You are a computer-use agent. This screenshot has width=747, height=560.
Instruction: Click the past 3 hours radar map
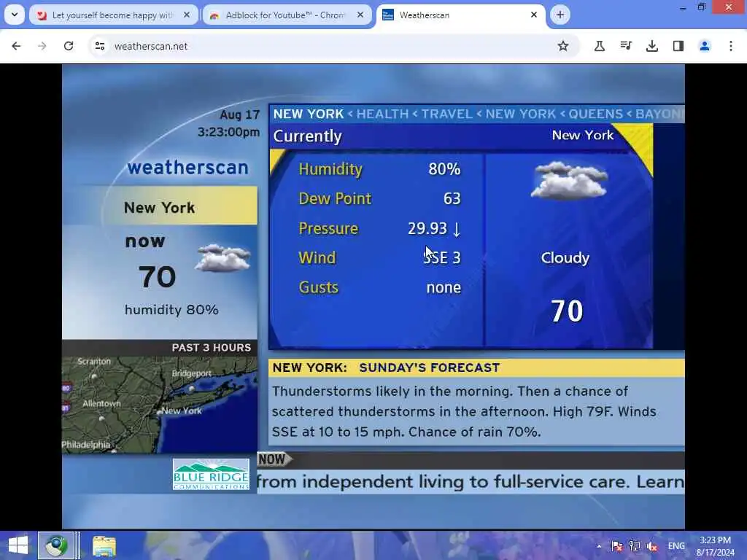[160, 405]
